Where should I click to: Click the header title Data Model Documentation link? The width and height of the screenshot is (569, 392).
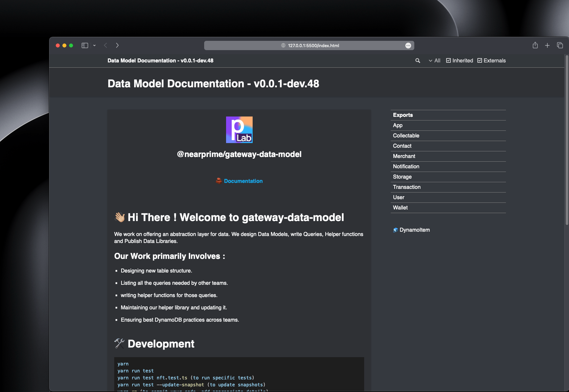point(160,61)
